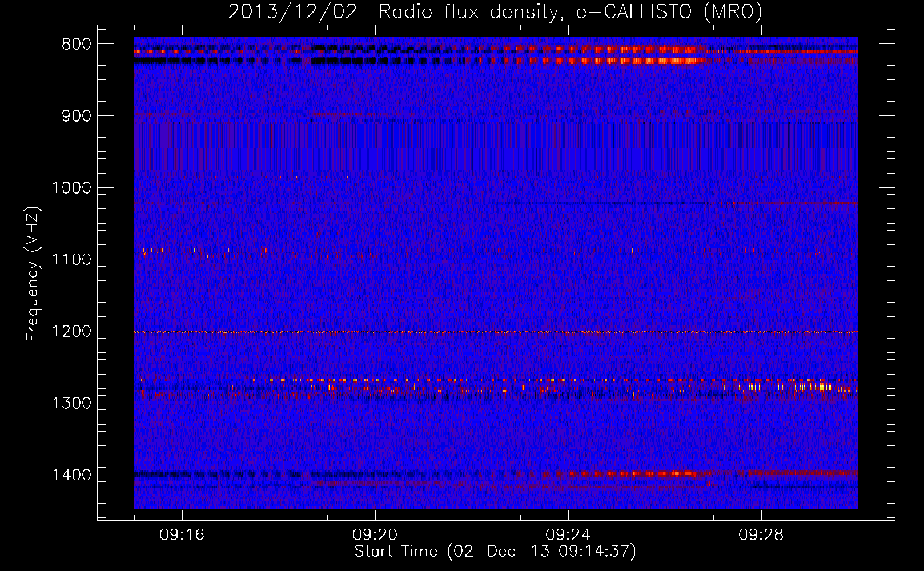Click the 1300 frequency tick label
Viewport: 924px width, 571px height.
click(71, 403)
